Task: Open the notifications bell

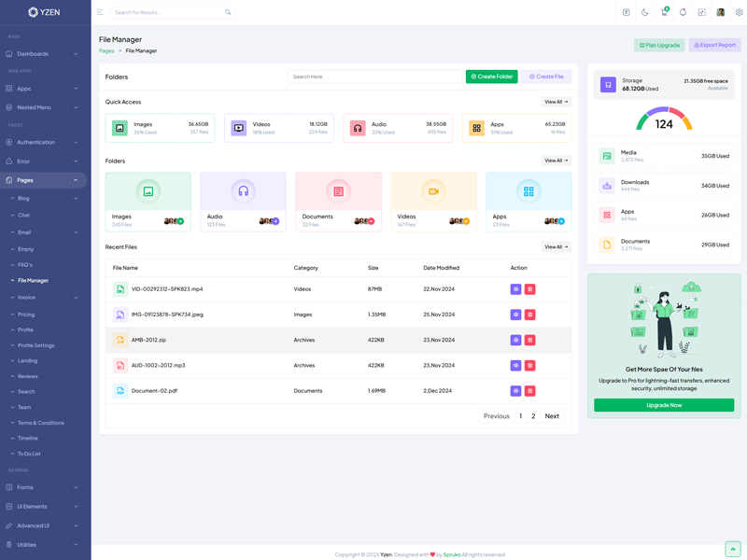Action: pos(683,12)
